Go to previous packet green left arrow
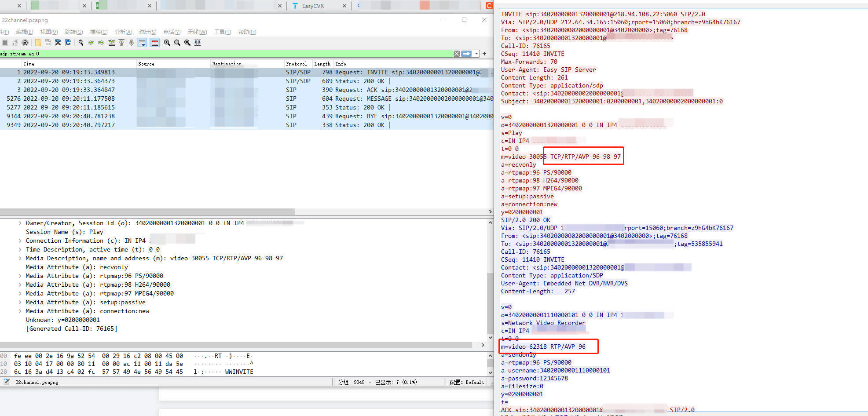Screen dimensions: 868x416 pos(91,43)
